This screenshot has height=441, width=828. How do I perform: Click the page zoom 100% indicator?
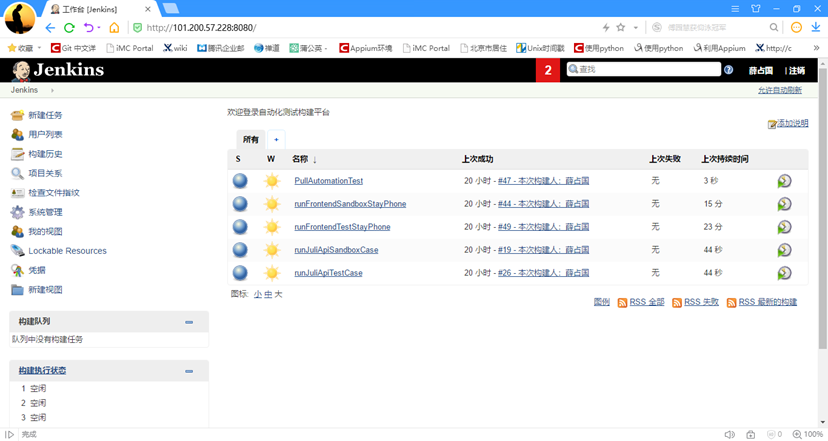click(808, 434)
